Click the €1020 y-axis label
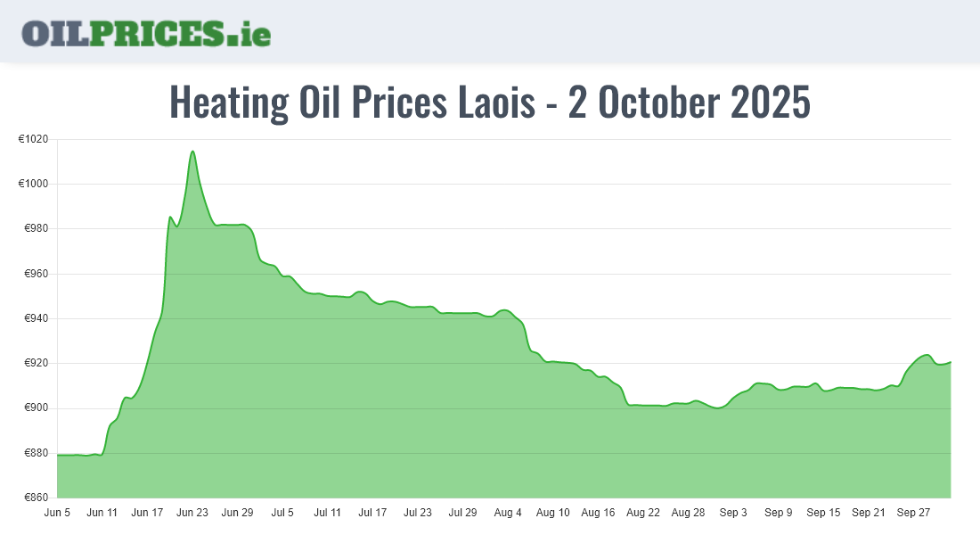980x535 pixels. [x=33, y=139]
